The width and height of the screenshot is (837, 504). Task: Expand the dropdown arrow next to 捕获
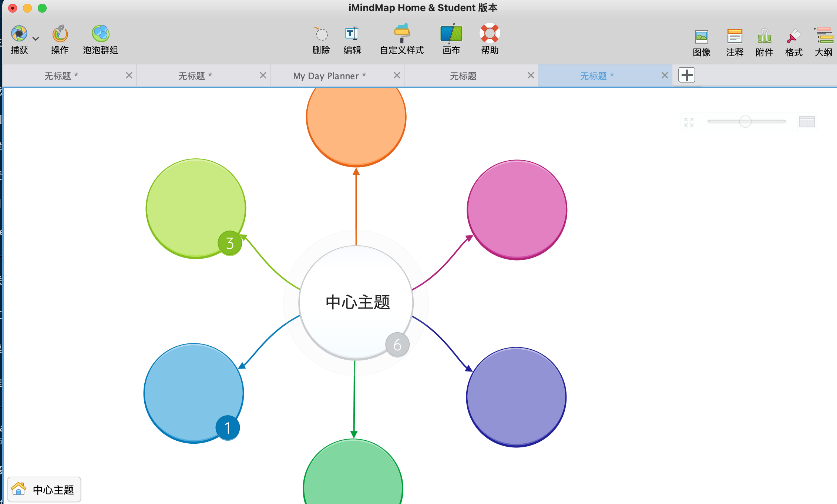click(x=36, y=39)
